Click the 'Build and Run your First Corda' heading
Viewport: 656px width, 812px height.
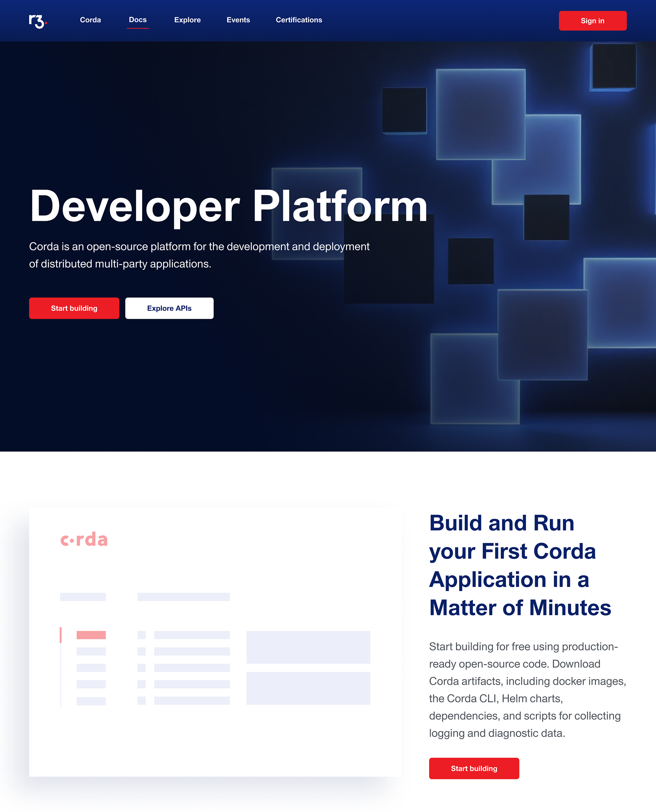click(x=520, y=566)
